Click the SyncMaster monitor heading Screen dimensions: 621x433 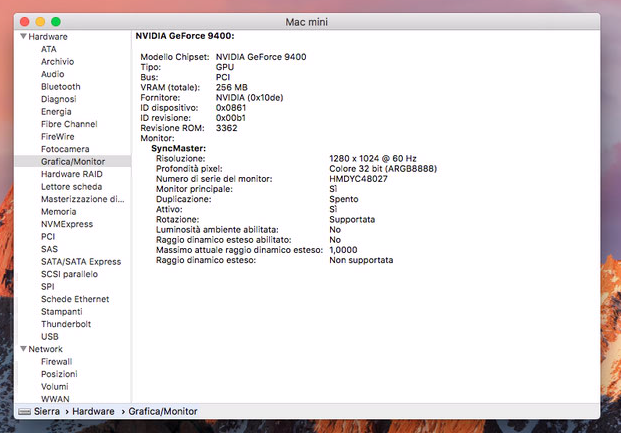pos(179,148)
